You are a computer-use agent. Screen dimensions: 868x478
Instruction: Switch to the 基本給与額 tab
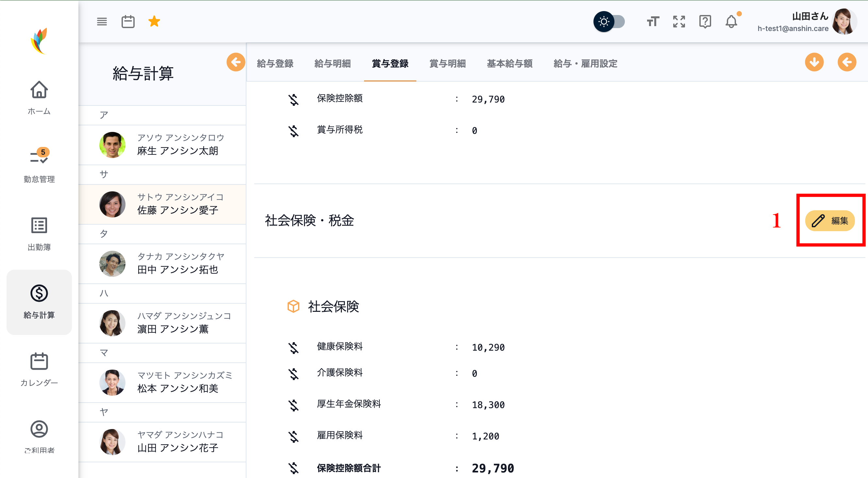[x=509, y=63]
